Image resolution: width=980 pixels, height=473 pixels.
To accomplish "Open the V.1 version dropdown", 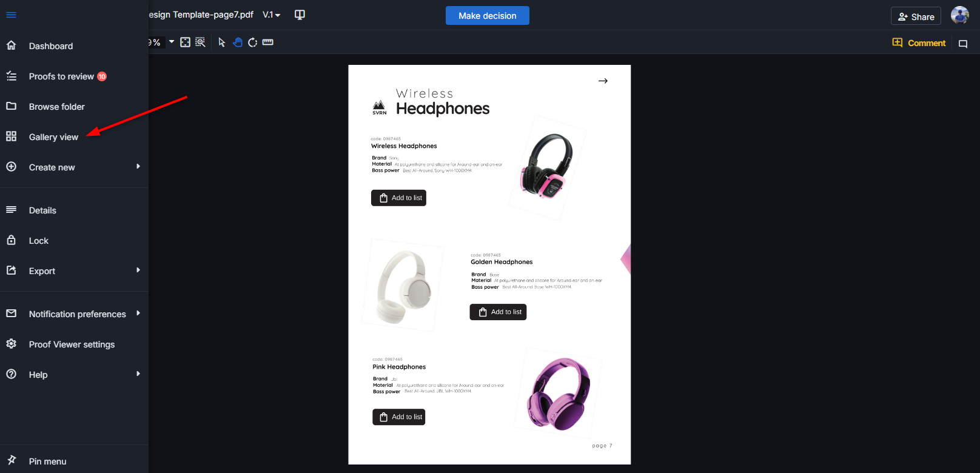I will [x=272, y=15].
